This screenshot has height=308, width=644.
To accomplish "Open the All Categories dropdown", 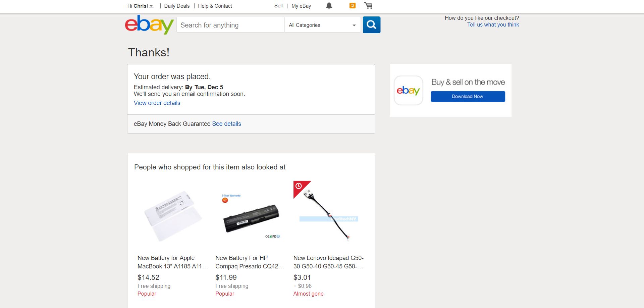I will (x=322, y=25).
